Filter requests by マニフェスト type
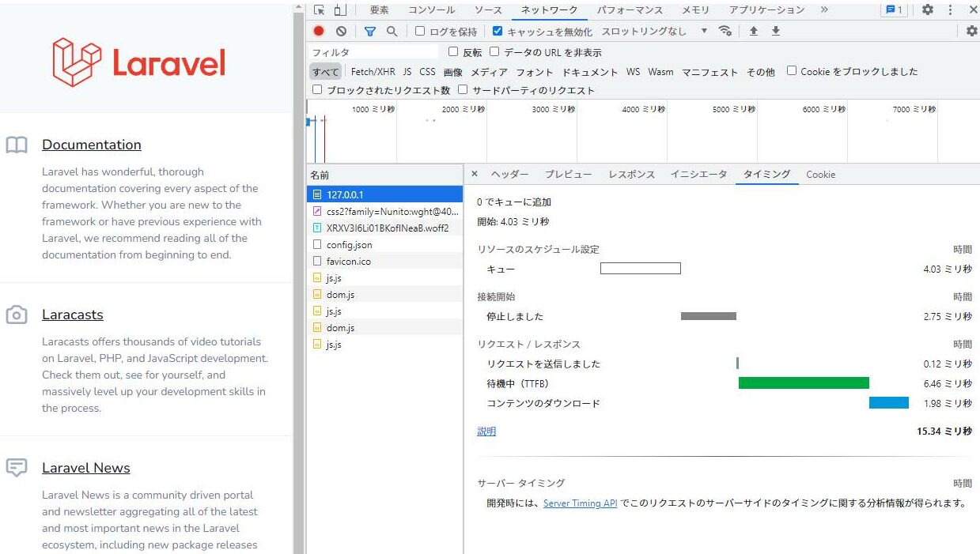 click(x=709, y=72)
